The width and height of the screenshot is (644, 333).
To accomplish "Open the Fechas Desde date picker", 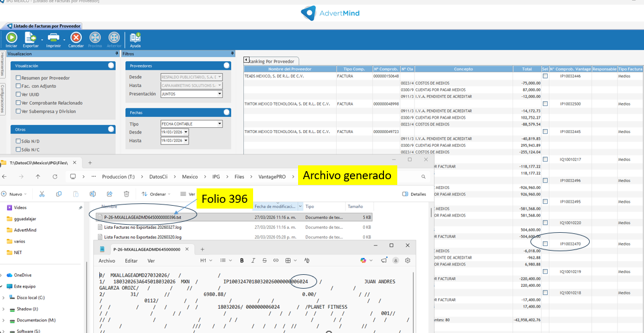I will click(x=186, y=132).
